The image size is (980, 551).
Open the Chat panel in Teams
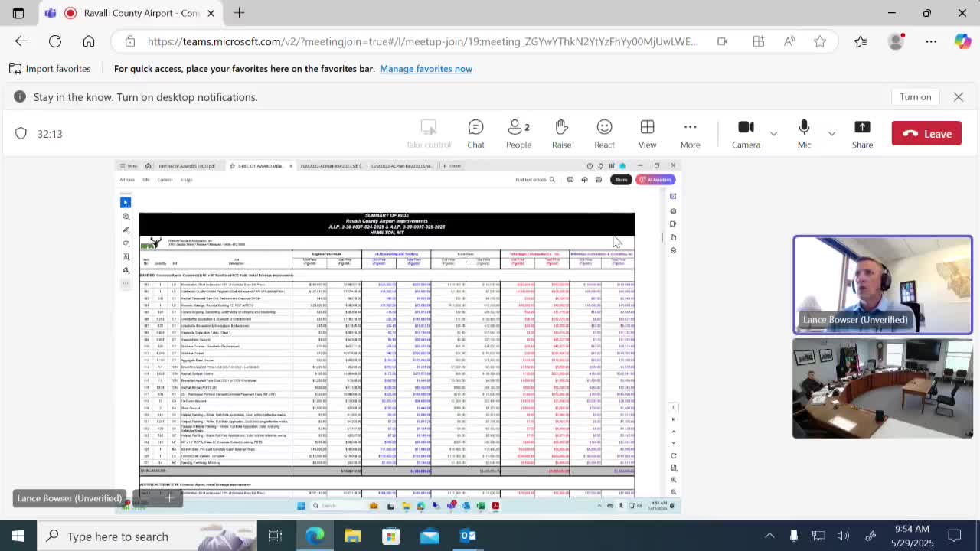[x=475, y=134]
